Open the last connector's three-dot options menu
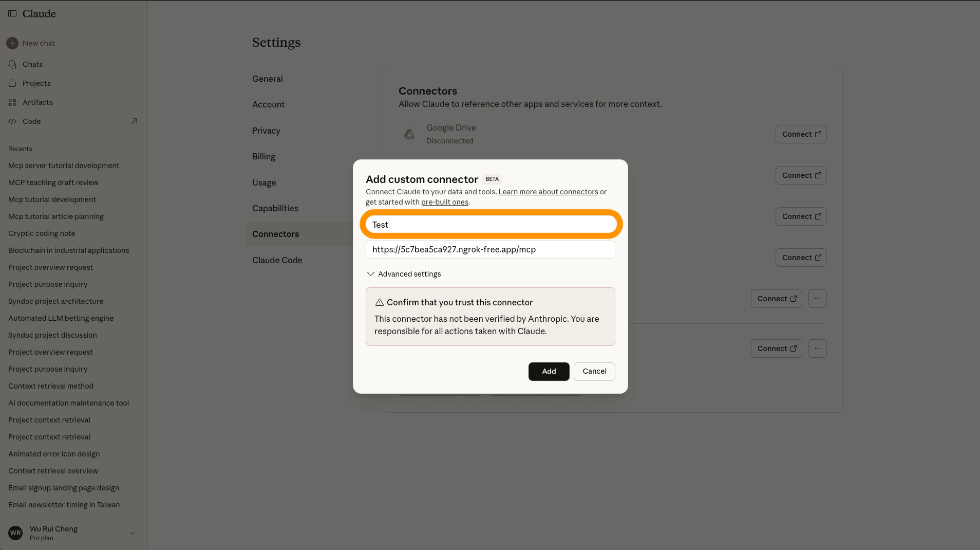Viewport: 980px width, 550px height. (x=817, y=349)
